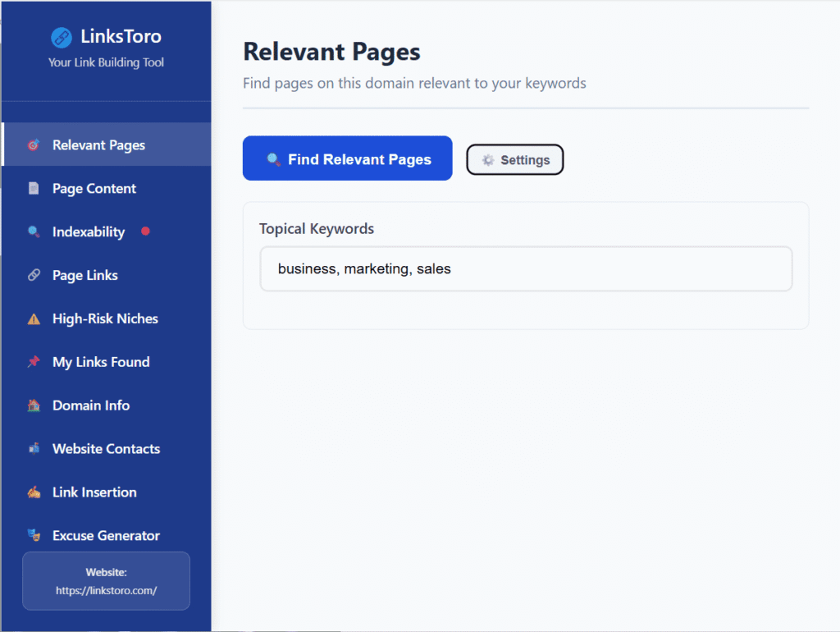Click the writing hand icon for Link Insertion
840x632 pixels.
coord(34,492)
